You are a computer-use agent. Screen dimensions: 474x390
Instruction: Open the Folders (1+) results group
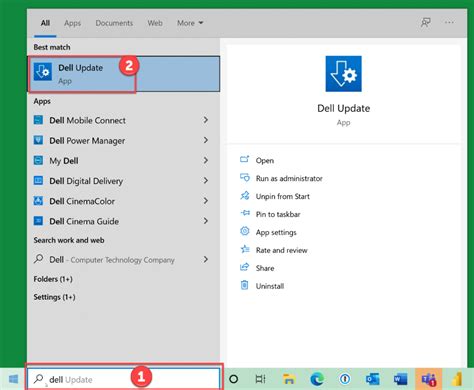53,279
